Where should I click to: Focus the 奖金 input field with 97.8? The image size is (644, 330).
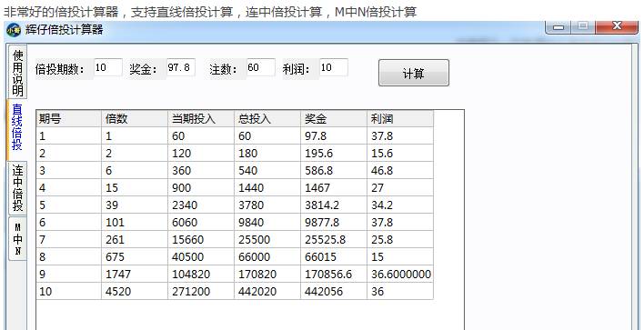coord(181,67)
